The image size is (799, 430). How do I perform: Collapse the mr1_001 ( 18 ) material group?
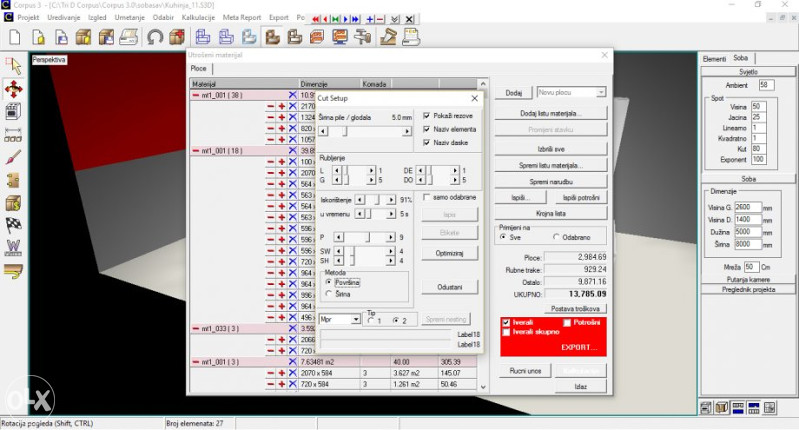[x=196, y=151]
